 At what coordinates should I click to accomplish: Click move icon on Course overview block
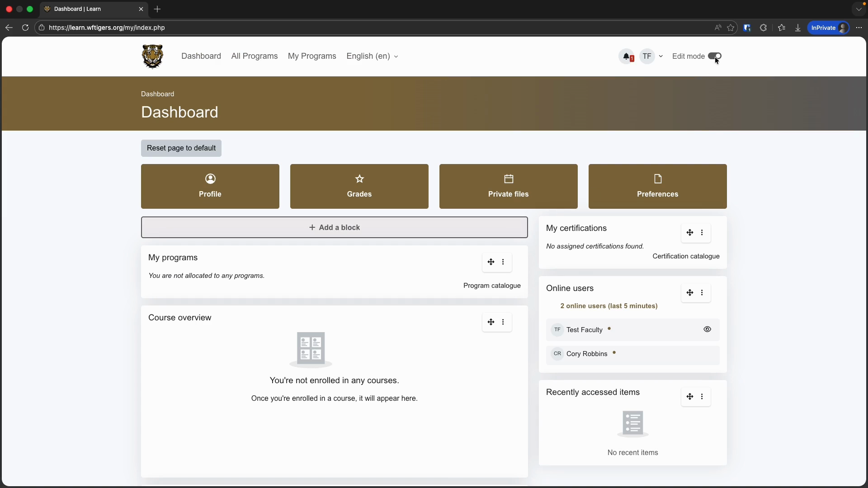491,322
